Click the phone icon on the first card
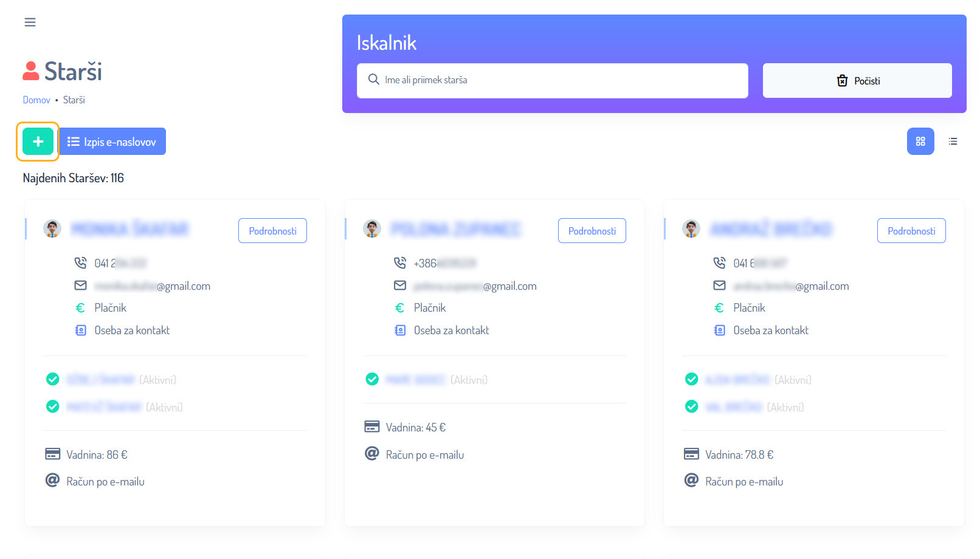The height and width of the screenshot is (559, 980). pos(80,263)
